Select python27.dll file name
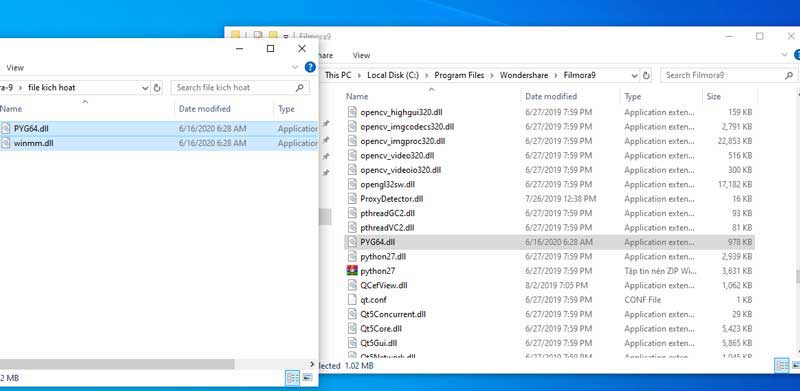This screenshot has width=800, height=391. pos(383,256)
